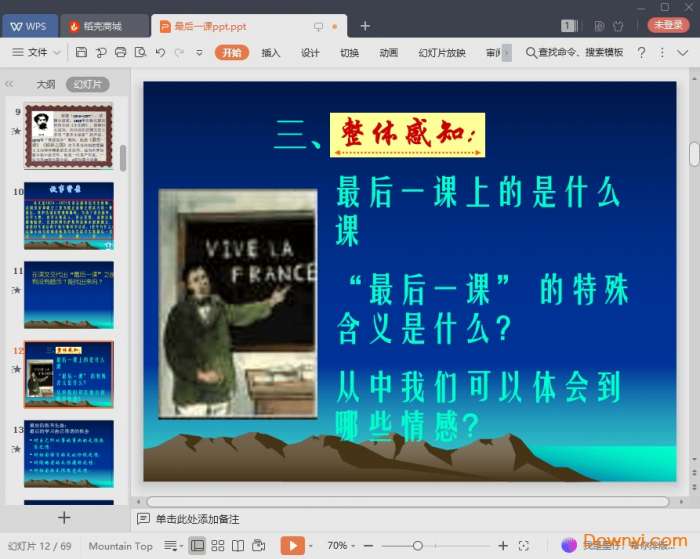This screenshot has width=700, height=559.
Task: Click the zoom in plus icon
Action: [503, 545]
